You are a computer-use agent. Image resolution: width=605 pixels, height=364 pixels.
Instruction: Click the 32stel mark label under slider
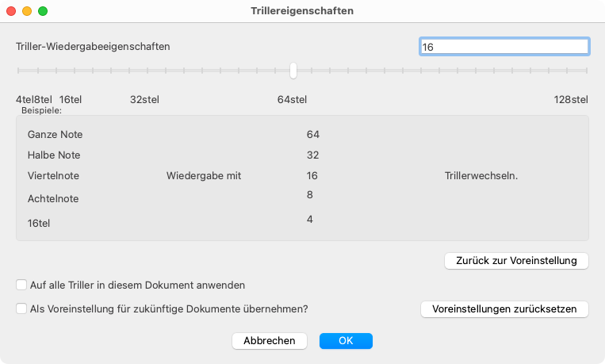(x=144, y=99)
